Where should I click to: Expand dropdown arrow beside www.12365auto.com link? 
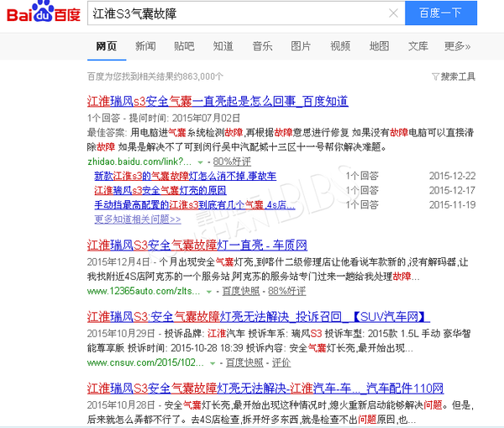pos(209,292)
